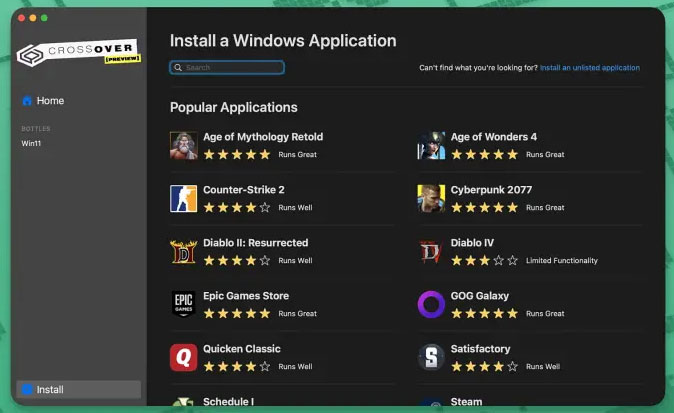Focus the Search text field
This screenshot has height=413, width=674.
coord(227,67)
